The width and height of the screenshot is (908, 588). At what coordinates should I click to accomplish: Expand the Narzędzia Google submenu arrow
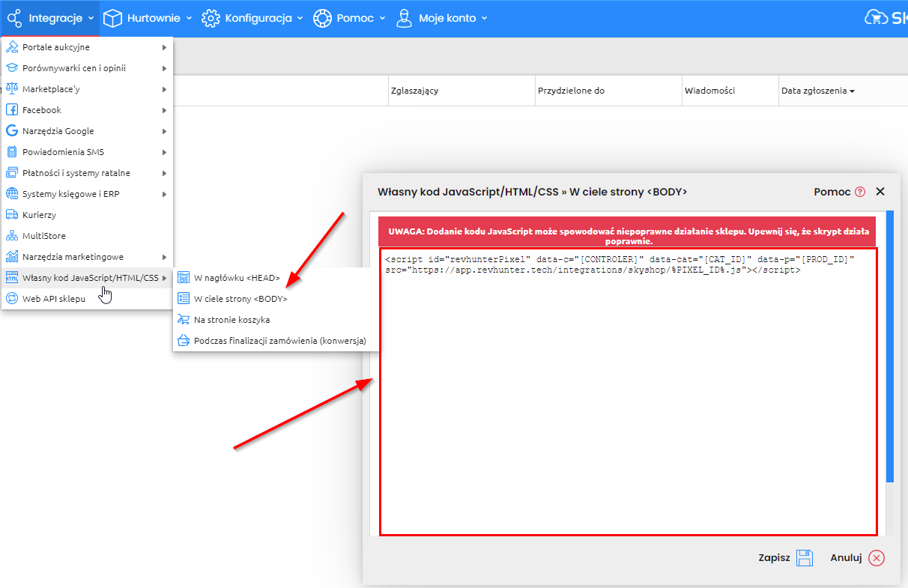(x=164, y=131)
